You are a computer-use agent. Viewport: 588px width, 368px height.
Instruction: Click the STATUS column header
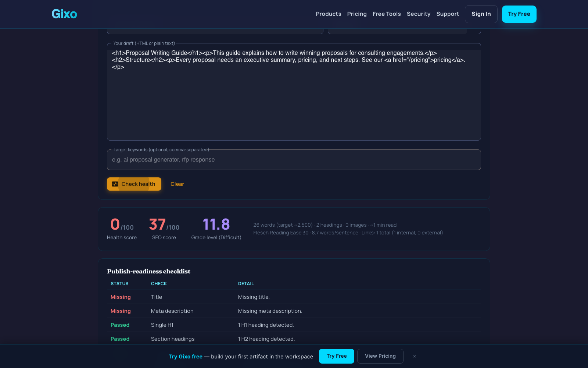coord(119,284)
